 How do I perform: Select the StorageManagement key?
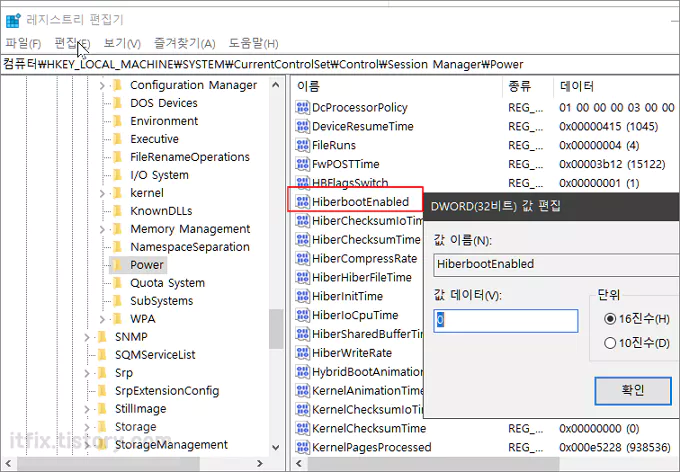coord(171,445)
